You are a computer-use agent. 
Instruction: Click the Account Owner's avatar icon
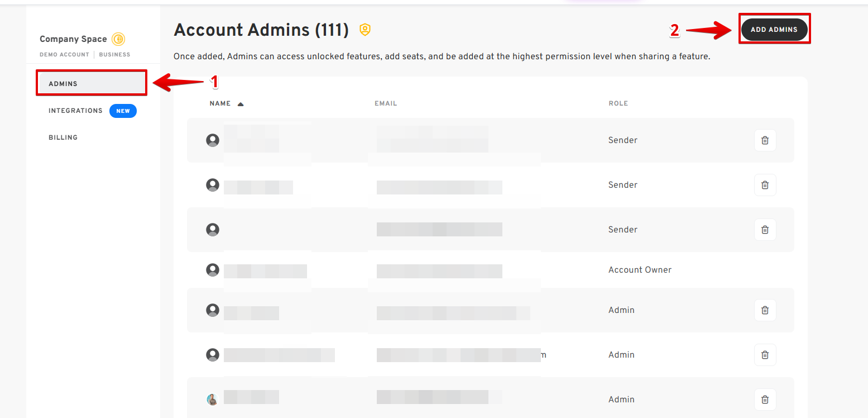point(213,270)
